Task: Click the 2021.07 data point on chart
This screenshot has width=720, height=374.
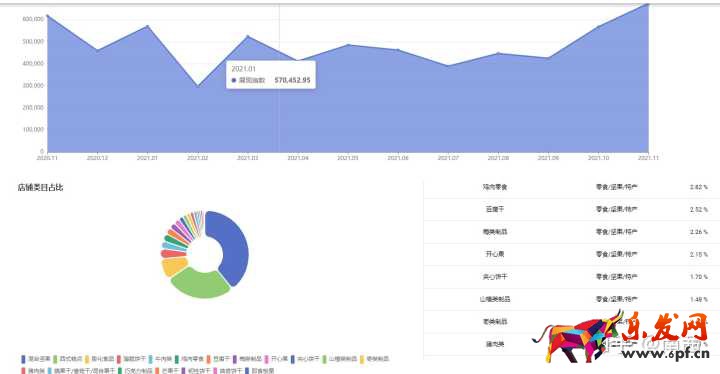Action: 448,66
